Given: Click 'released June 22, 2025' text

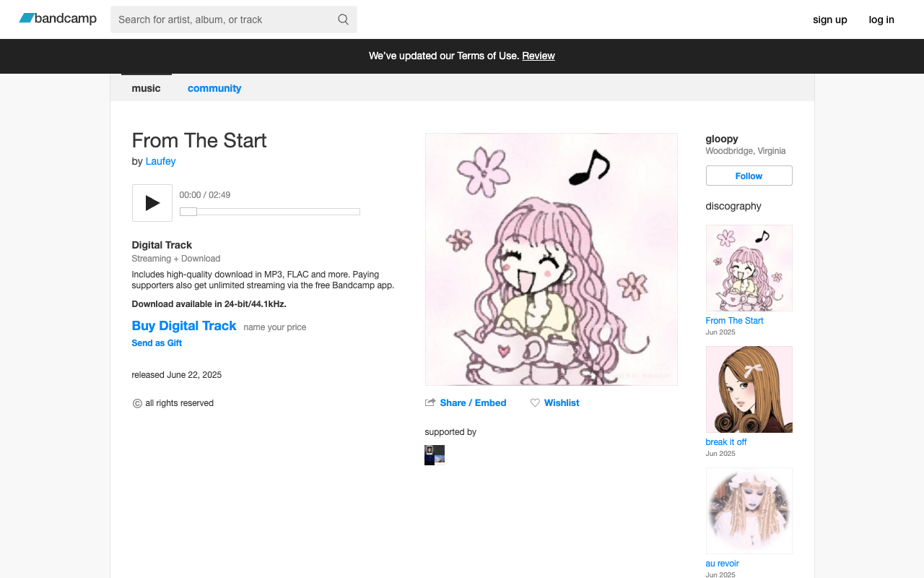Looking at the screenshot, I should tap(177, 375).
